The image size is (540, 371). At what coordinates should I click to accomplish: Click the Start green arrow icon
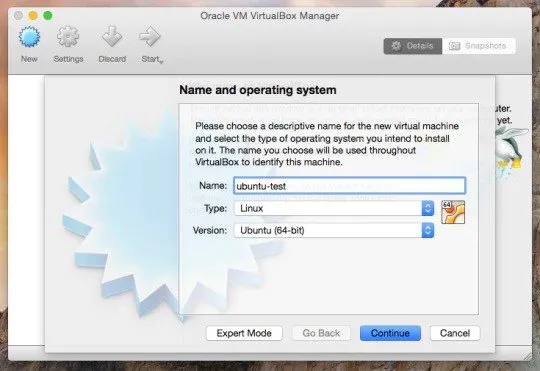150,37
